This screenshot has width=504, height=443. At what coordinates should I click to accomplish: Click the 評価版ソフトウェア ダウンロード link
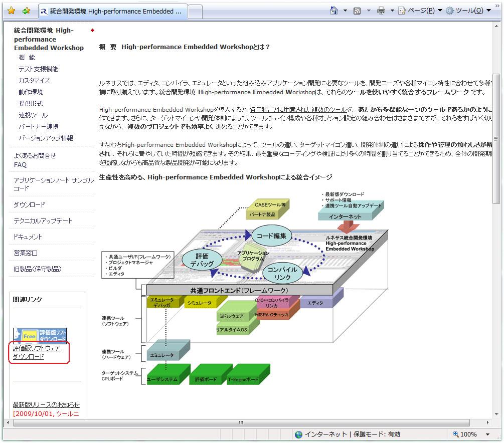tap(37, 352)
